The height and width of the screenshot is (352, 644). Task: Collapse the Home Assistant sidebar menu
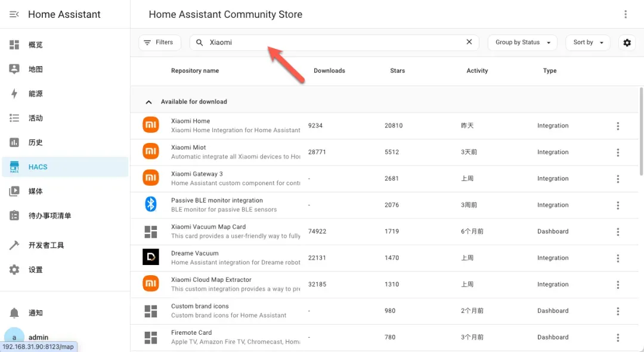[14, 14]
